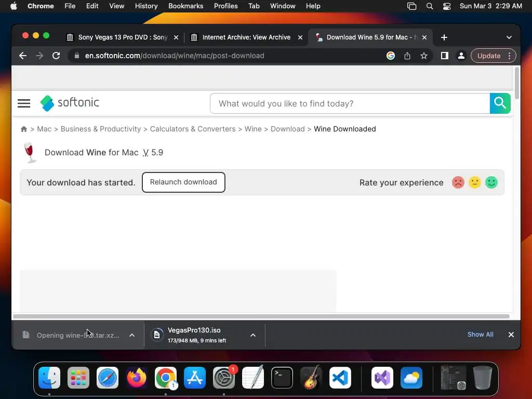Click Relaunch download button
Viewport: 532px width, 399px height.
[x=183, y=182]
